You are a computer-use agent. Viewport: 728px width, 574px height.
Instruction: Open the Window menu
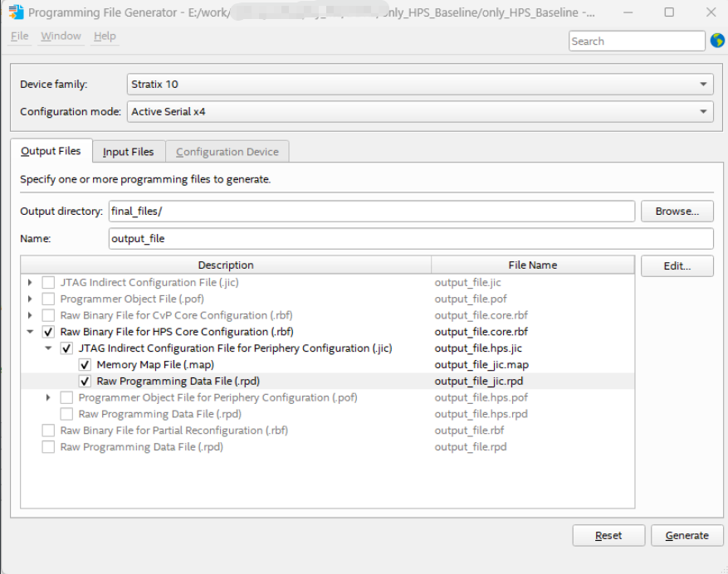[x=61, y=36]
